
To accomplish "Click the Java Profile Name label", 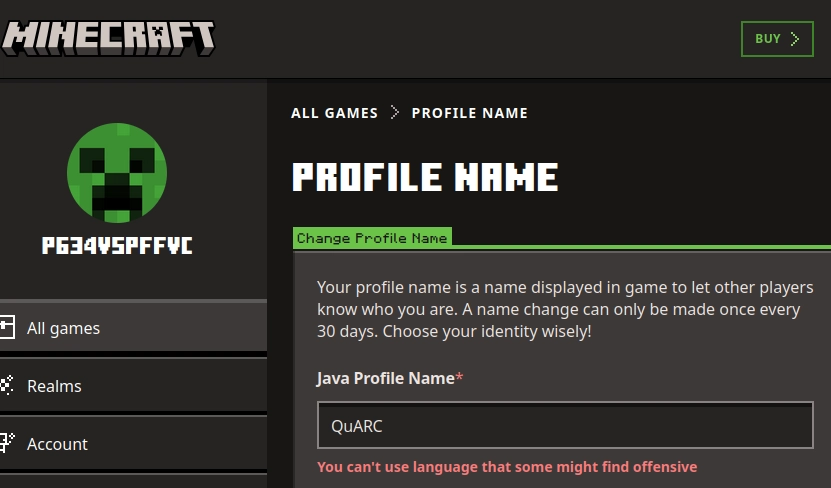I will click(390, 378).
